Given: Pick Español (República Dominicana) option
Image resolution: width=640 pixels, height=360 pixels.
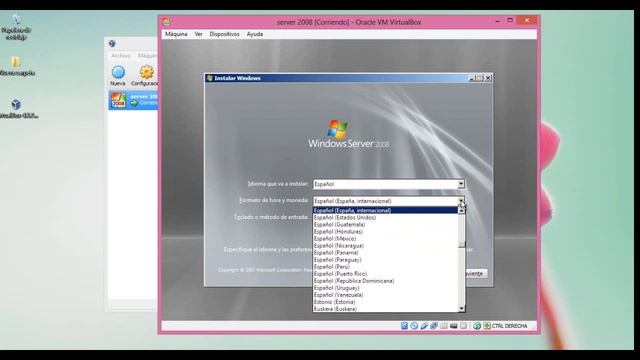Looking at the screenshot, I should click(385, 281).
